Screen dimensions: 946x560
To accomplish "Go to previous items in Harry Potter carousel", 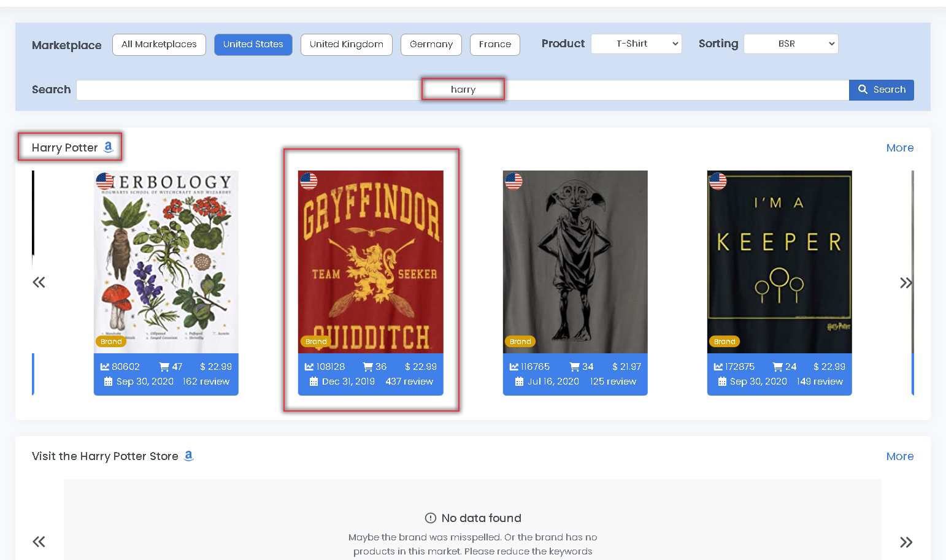I will coord(39,282).
